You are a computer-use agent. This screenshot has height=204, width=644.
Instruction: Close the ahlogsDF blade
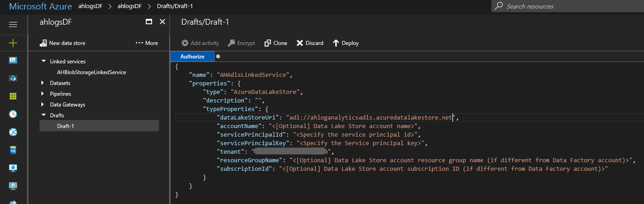[x=162, y=22]
